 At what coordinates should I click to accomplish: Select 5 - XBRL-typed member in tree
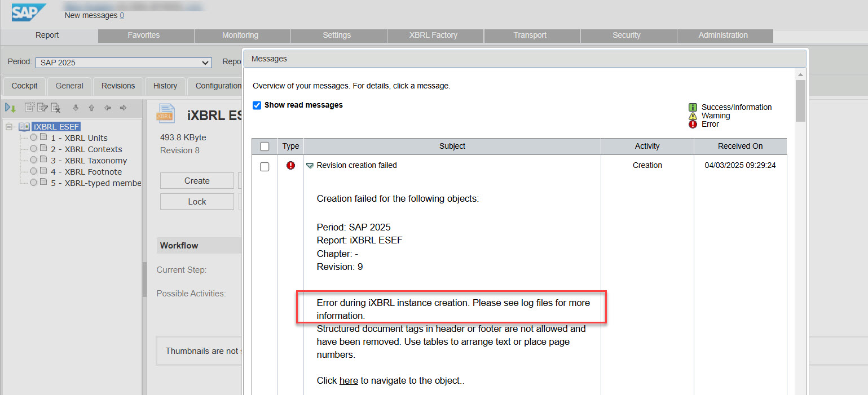point(96,183)
